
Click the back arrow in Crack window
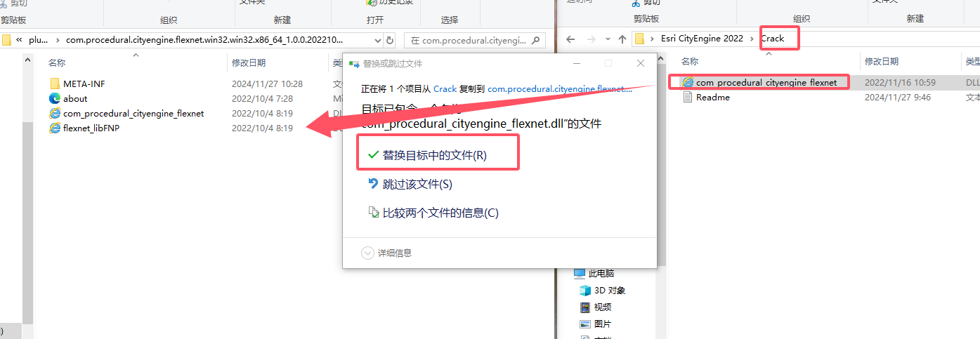(x=571, y=39)
